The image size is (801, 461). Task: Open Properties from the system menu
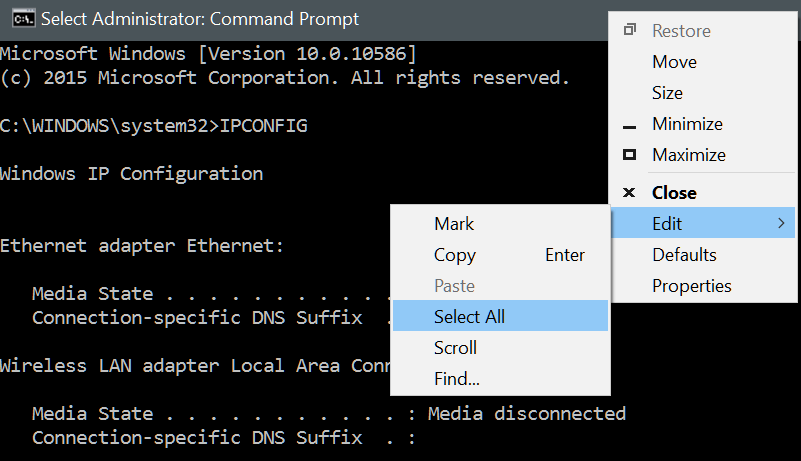coord(691,286)
